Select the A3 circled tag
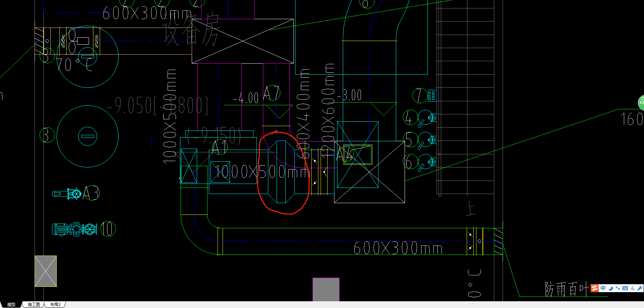644x308 pixels. (x=91, y=193)
